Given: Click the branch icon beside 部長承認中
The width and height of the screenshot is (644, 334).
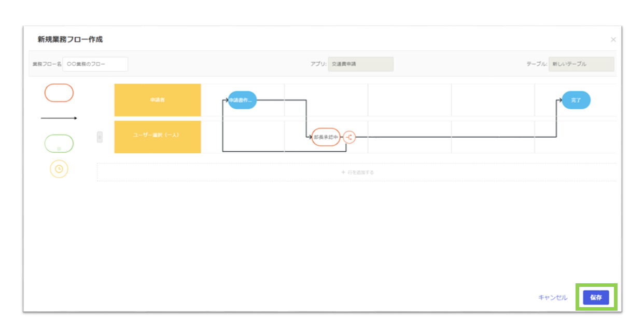Looking at the screenshot, I should (x=349, y=137).
